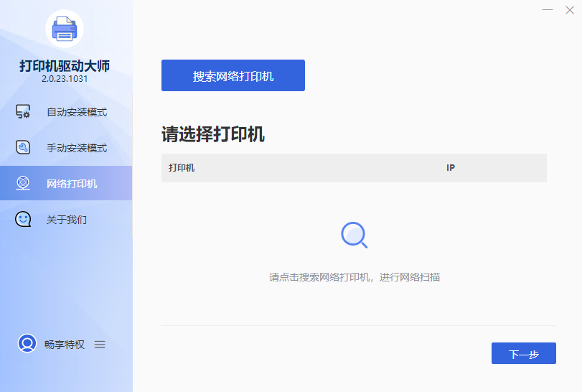Click the network printer globe icon
This screenshot has height=392, width=582.
[x=23, y=183]
